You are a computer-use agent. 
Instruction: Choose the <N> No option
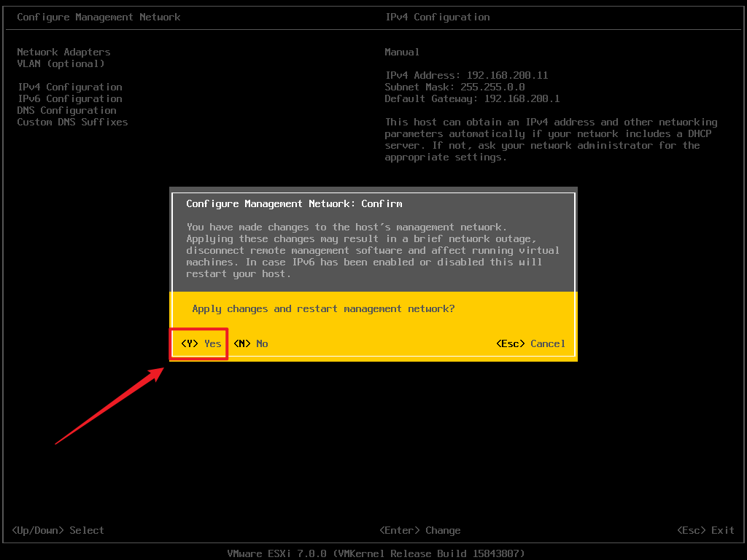[251, 343]
